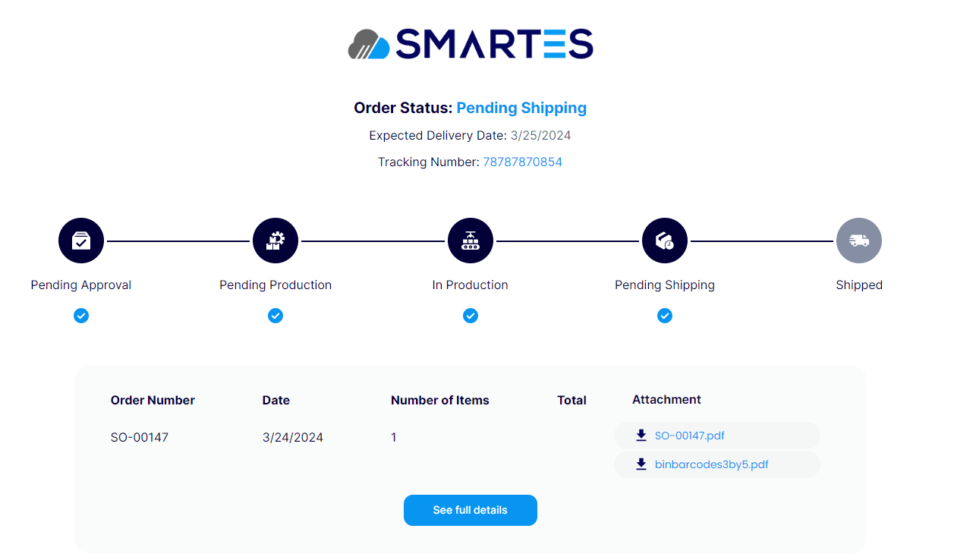954x560 pixels.
Task: Click the Pending Production gear icon
Action: coord(275,241)
